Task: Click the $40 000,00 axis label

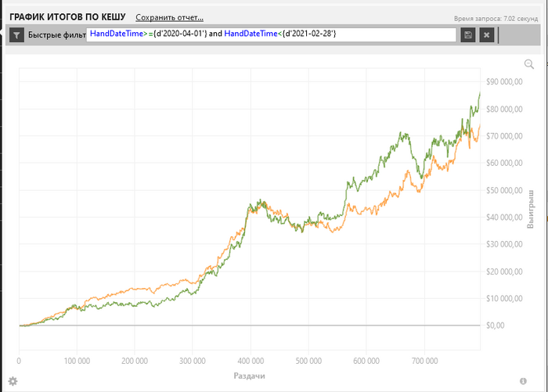Action: (504, 218)
